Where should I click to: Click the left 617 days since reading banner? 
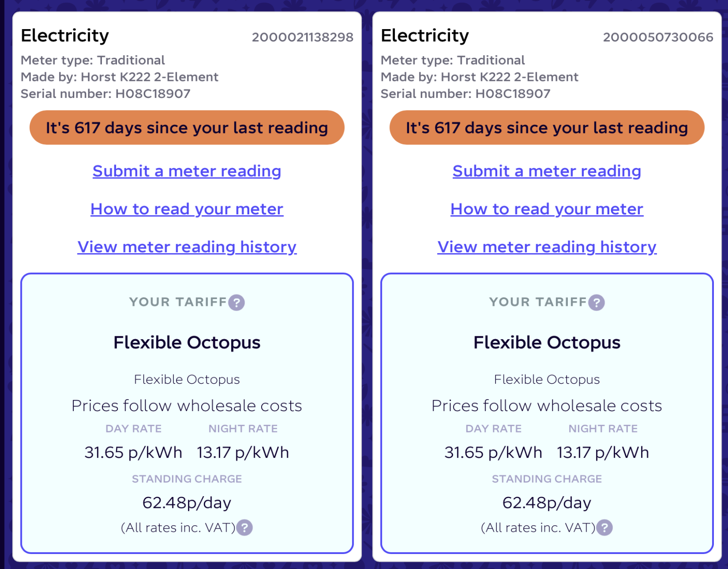pos(187,127)
